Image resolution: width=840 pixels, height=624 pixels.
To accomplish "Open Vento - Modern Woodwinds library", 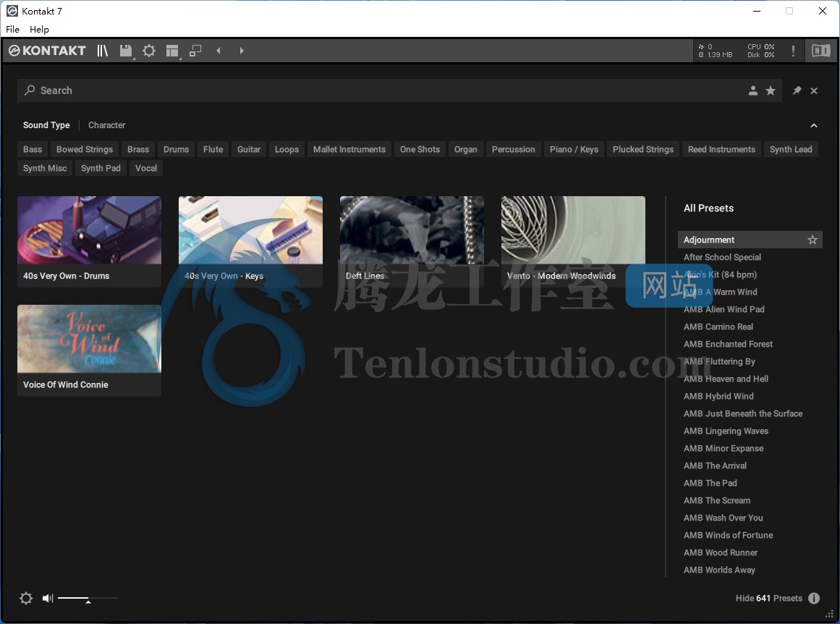I will (x=573, y=242).
